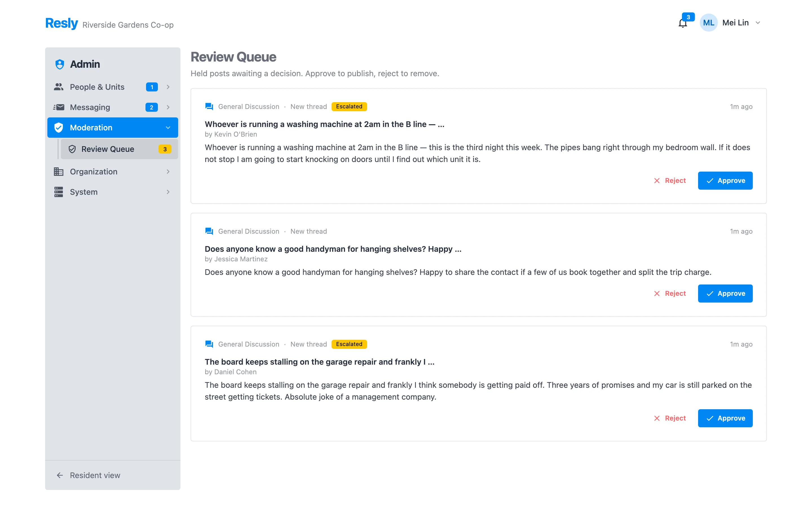The width and height of the screenshot is (812, 508).
Task: Click Messaging badge showing 2
Action: pos(152,107)
